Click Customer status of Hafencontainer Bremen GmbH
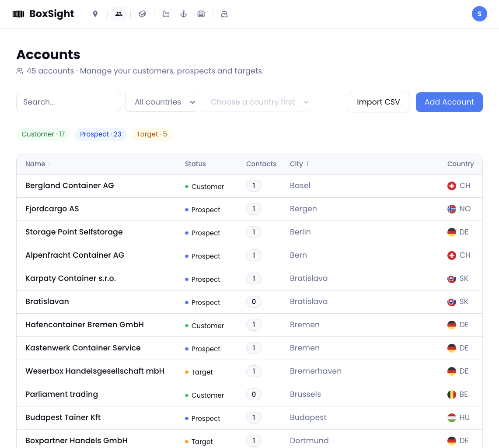Screen dimensions: 499x448 (x=205, y=326)
